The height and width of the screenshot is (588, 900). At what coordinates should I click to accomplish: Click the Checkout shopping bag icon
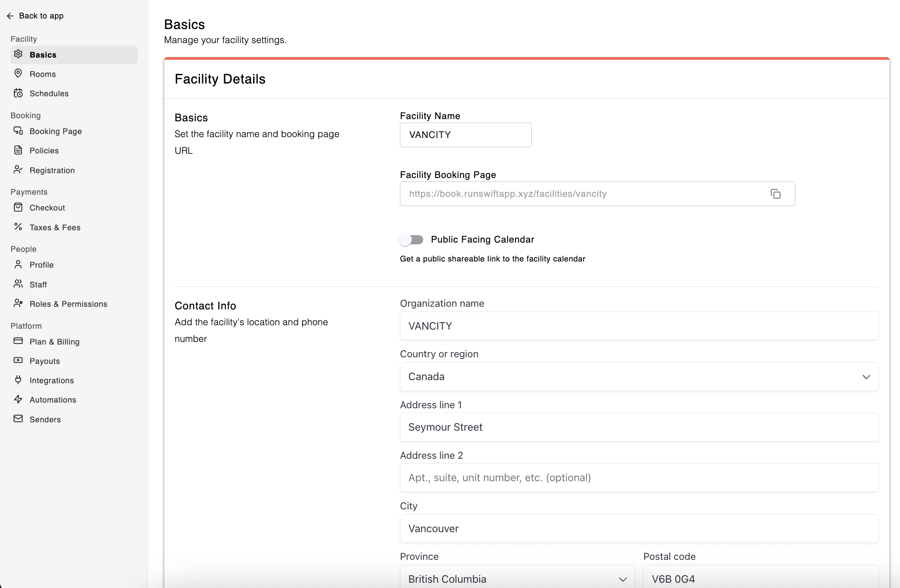tap(18, 207)
